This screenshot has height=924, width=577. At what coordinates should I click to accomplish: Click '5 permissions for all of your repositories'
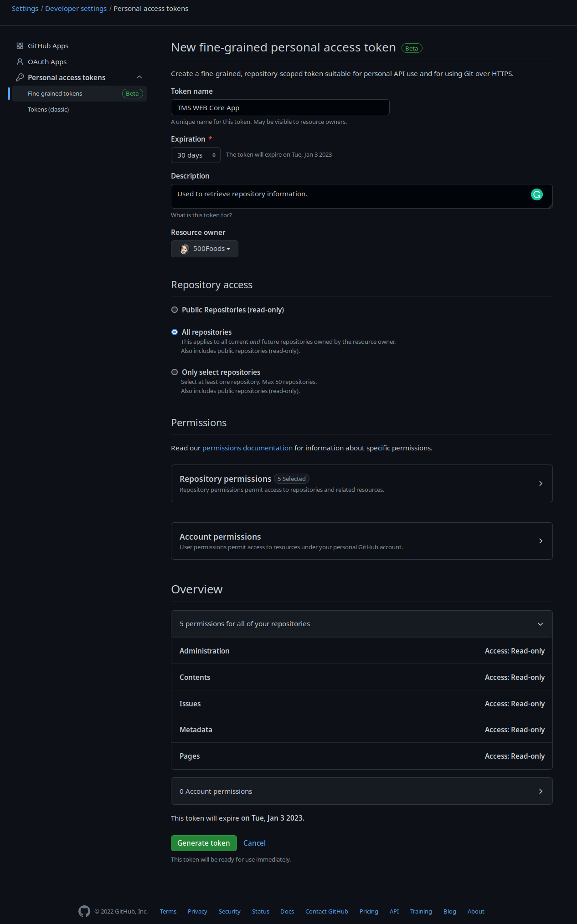click(x=245, y=624)
